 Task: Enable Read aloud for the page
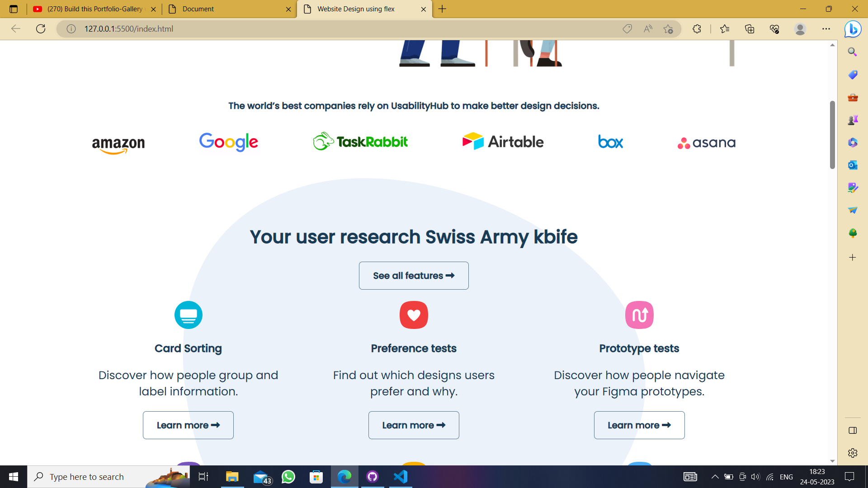click(648, 28)
